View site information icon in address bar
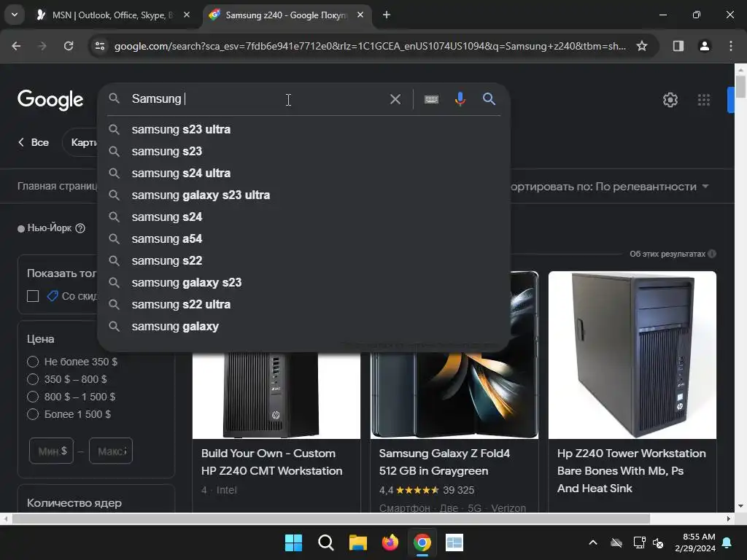The height and width of the screenshot is (560, 747). click(x=100, y=46)
